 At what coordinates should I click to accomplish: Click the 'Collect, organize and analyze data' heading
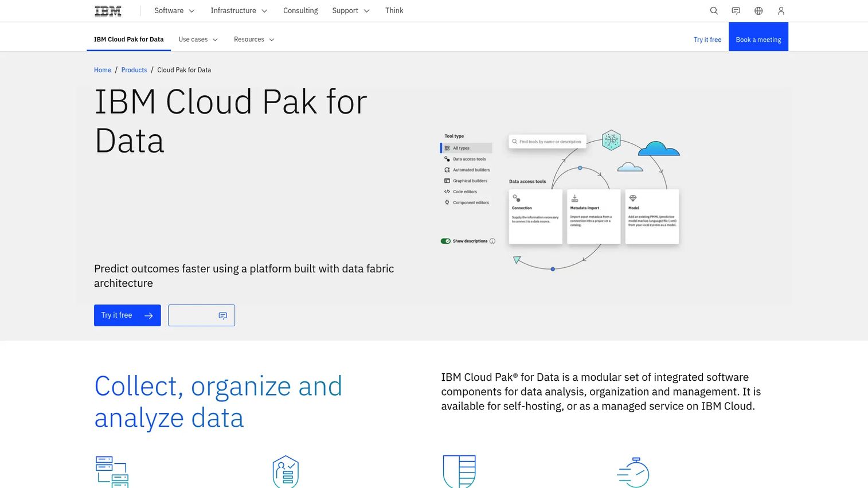click(218, 402)
